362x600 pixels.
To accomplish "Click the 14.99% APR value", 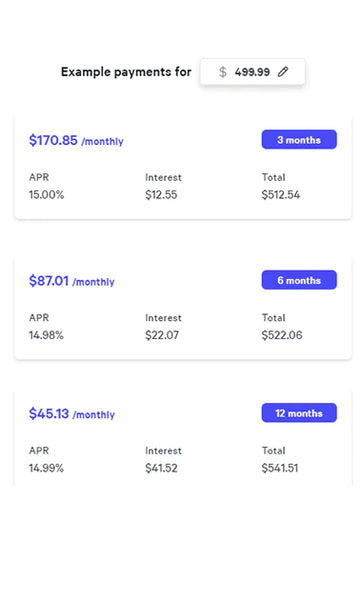I will point(46,468).
